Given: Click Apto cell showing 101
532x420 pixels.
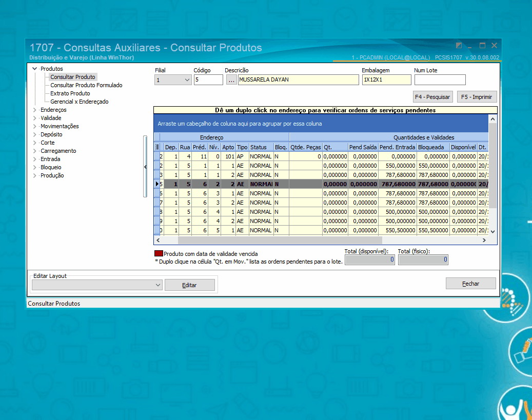Looking at the screenshot, I should 228,156.
